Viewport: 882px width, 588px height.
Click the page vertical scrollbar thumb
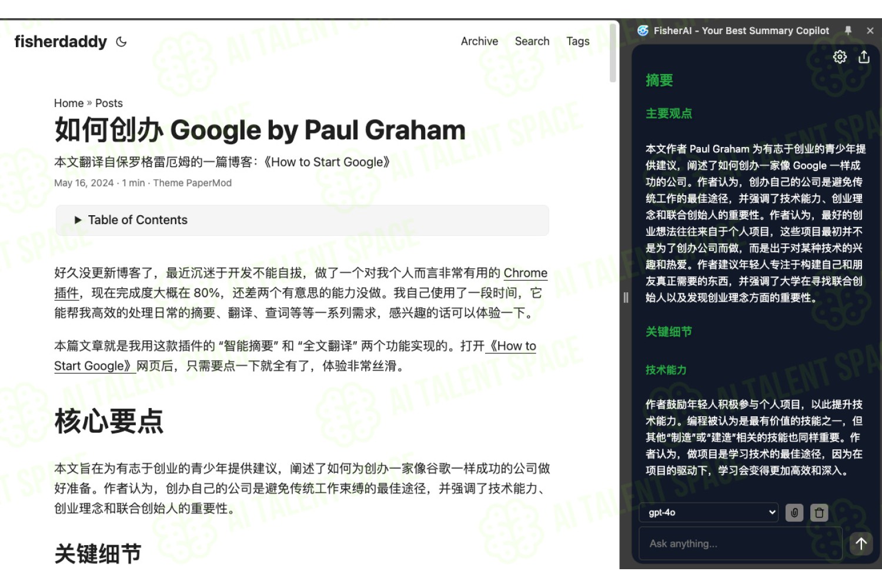(x=613, y=53)
